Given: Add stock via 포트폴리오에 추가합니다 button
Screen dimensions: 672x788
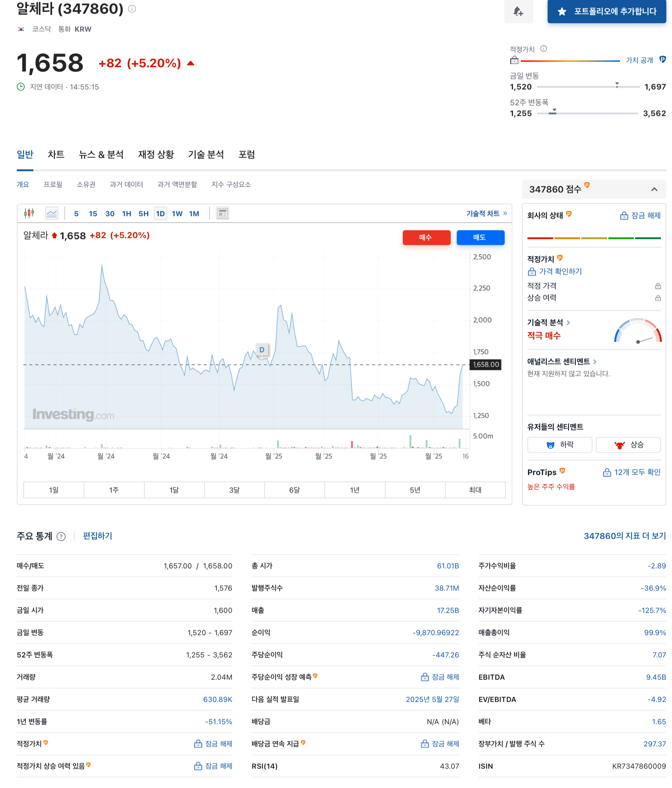Looking at the screenshot, I should tap(607, 11).
